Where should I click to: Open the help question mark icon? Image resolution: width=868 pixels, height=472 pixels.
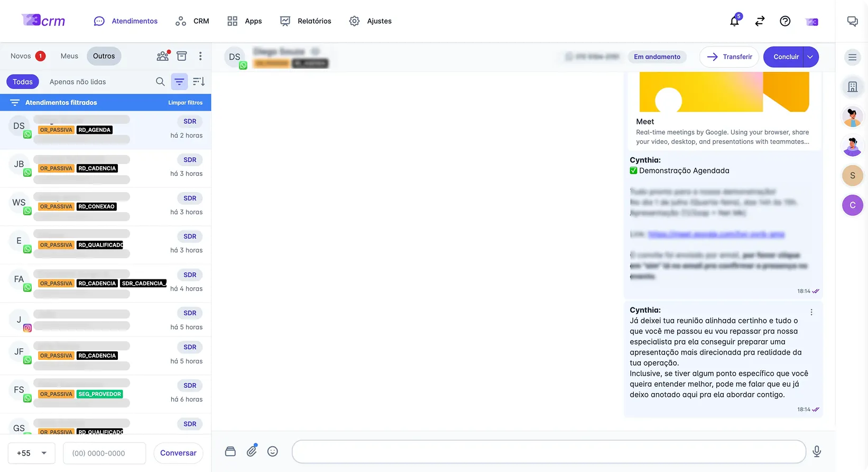tap(785, 21)
